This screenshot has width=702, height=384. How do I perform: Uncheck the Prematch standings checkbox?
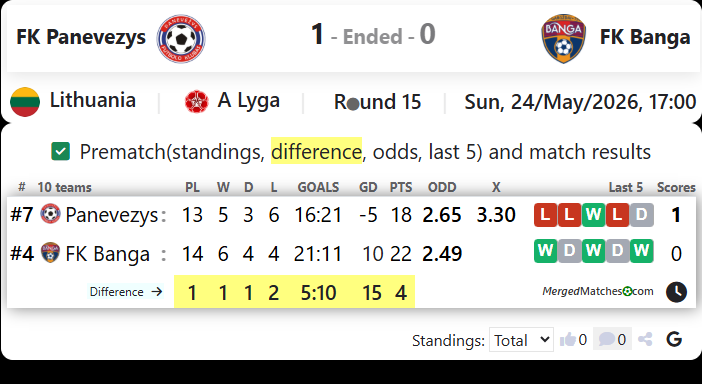(60, 151)
